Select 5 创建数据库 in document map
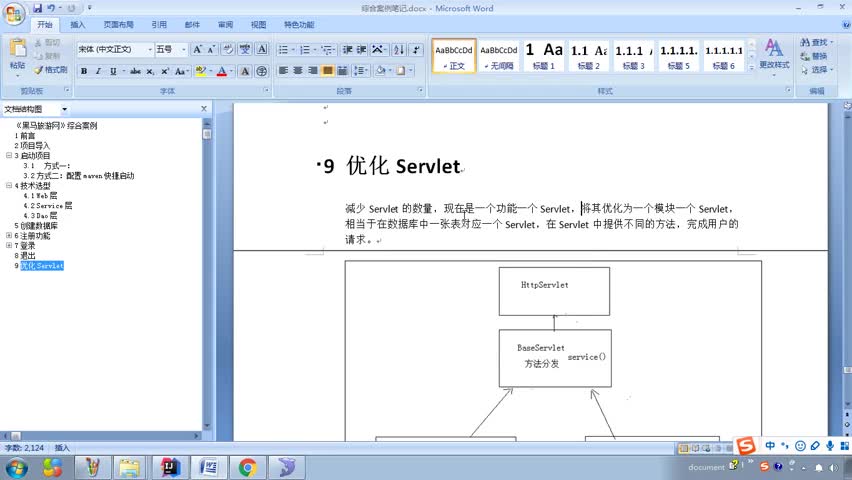The width and height of the screenshot is (852, 480). click(x=36, y=226)
